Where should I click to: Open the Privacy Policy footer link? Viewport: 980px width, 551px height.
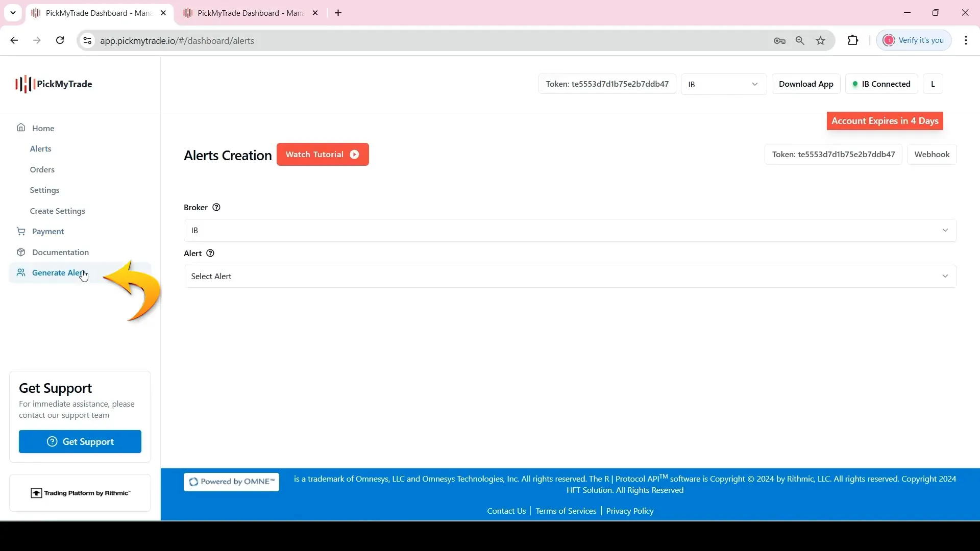[x=629, y=511]
